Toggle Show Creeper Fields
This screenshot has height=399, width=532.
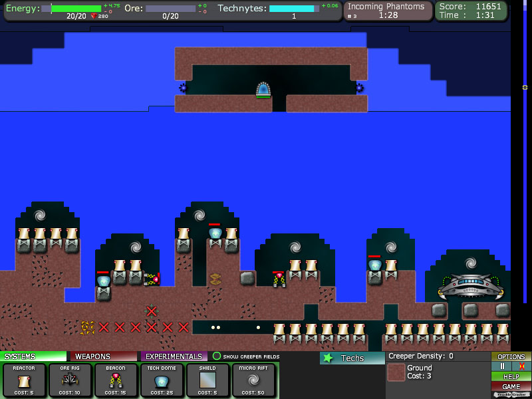coord(246,356)
